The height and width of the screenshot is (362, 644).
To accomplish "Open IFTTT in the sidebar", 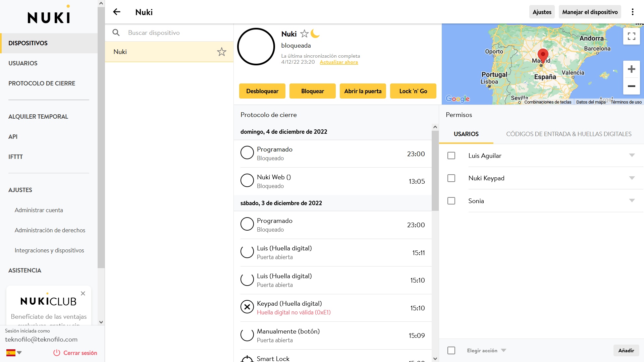I will (x=49, y=157).
